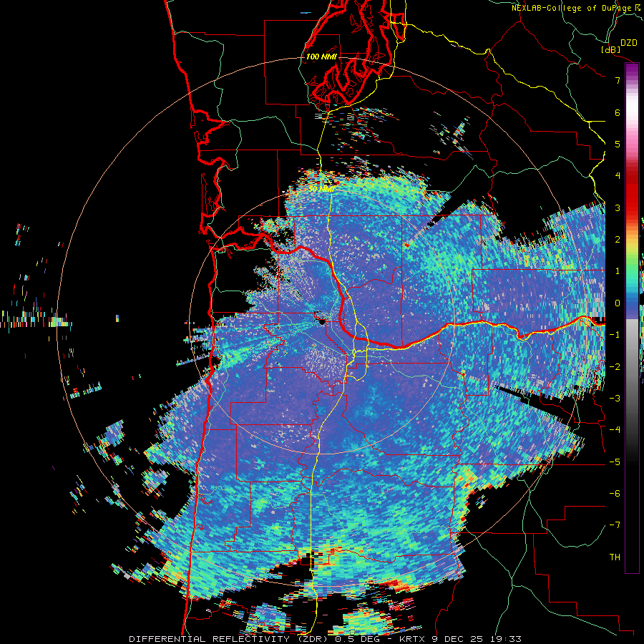
Task: Click the KRTX radar site identifier
Action: (413, 639)
